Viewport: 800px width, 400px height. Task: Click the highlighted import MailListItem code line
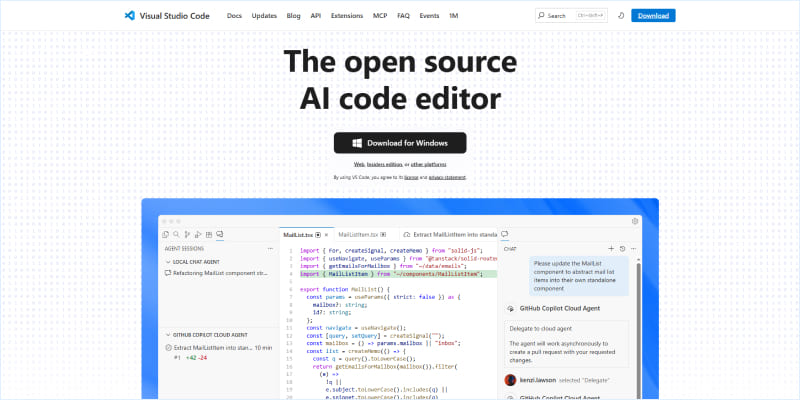(391, 274)
